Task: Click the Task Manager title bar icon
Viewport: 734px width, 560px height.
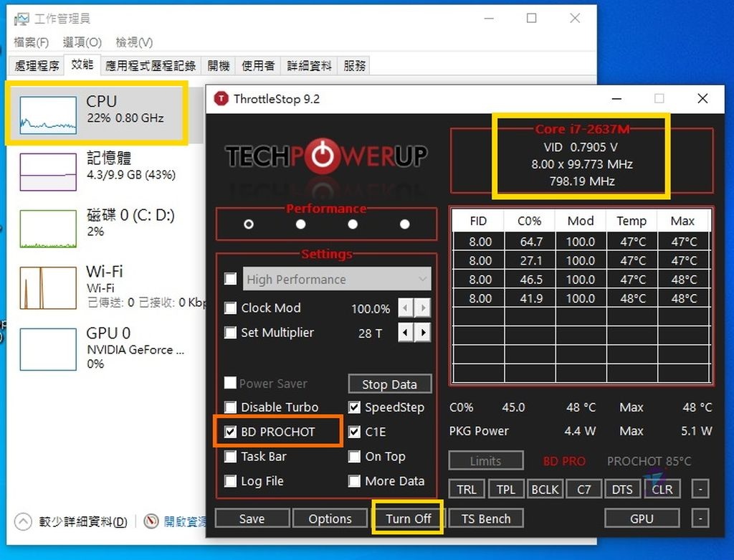Action: 21,17
